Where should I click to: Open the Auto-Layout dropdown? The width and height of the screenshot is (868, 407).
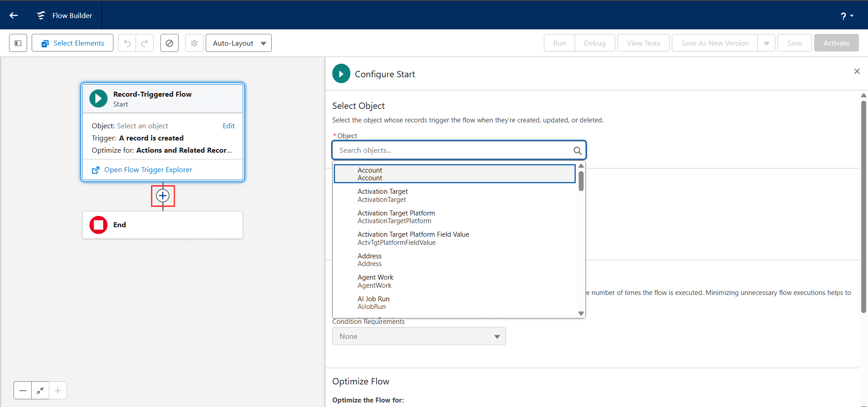click(x=239, y=43)
